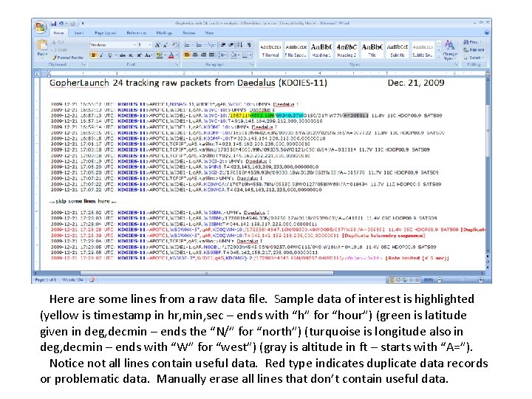Viewport: 532px width, 399px height.
Task: Select the View tab
Action: 209,33
